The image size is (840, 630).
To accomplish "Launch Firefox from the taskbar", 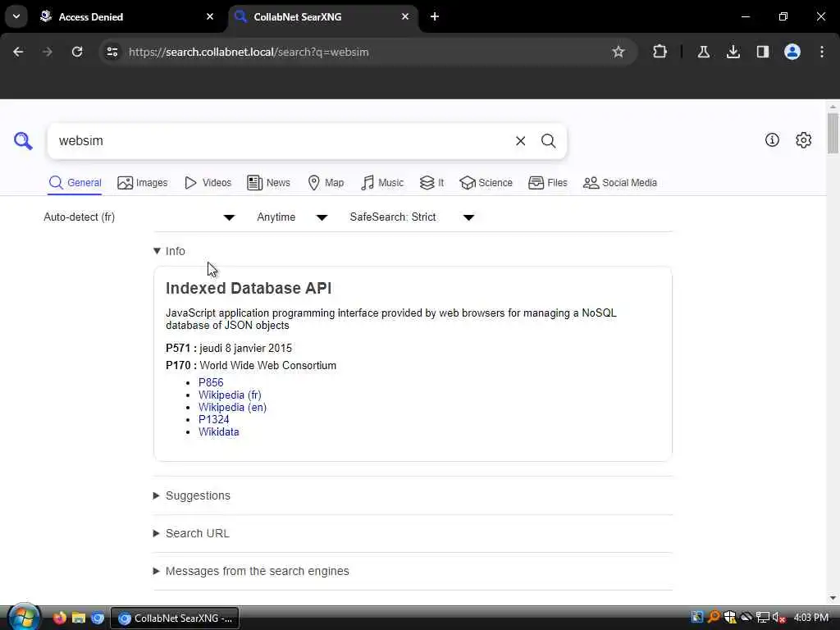I will (x=59, y=618).
